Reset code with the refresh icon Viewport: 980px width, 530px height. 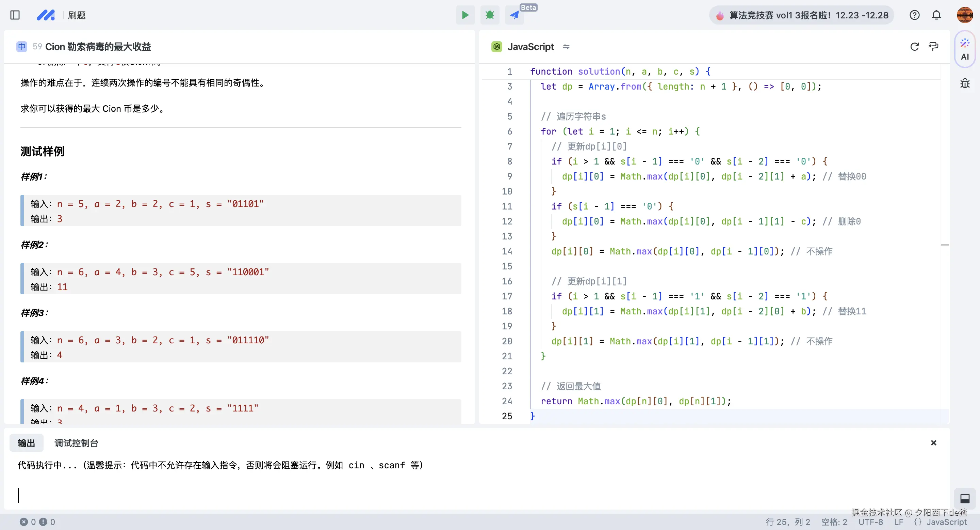point(914,46)
